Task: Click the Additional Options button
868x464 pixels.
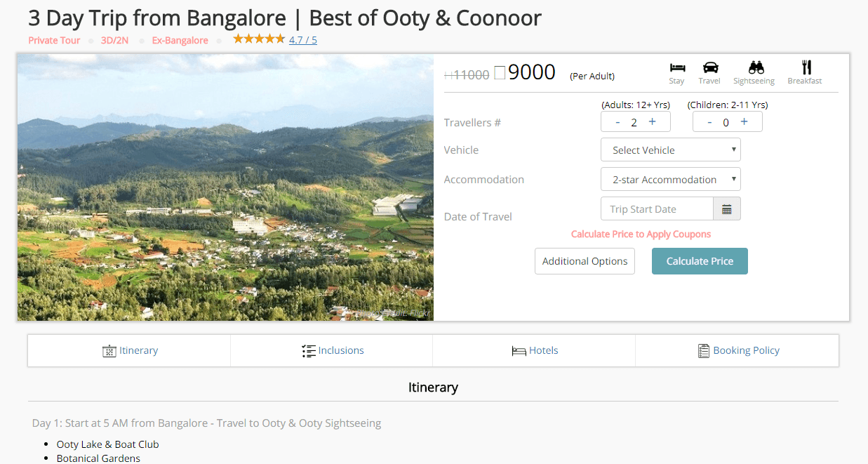Action: (585, 261)
